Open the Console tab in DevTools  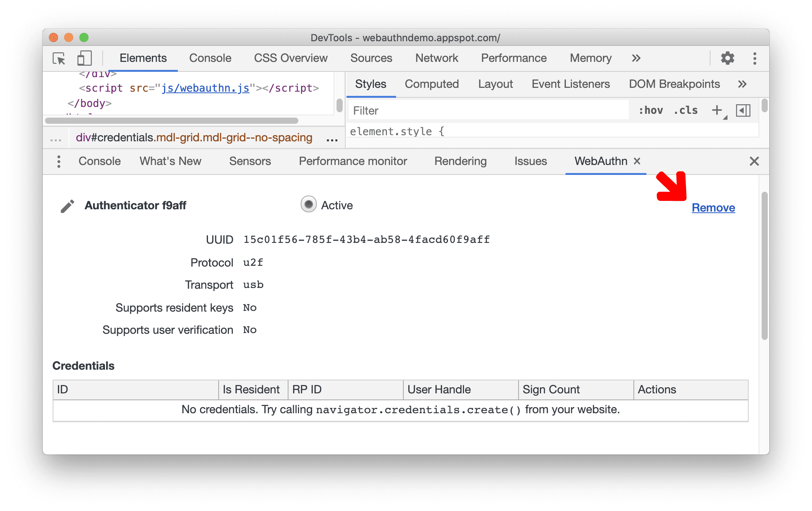(x=210, y=58)
